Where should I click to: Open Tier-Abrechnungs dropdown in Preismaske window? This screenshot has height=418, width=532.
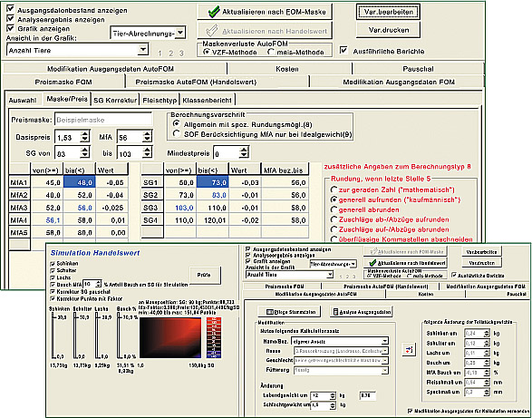[180, 33]
